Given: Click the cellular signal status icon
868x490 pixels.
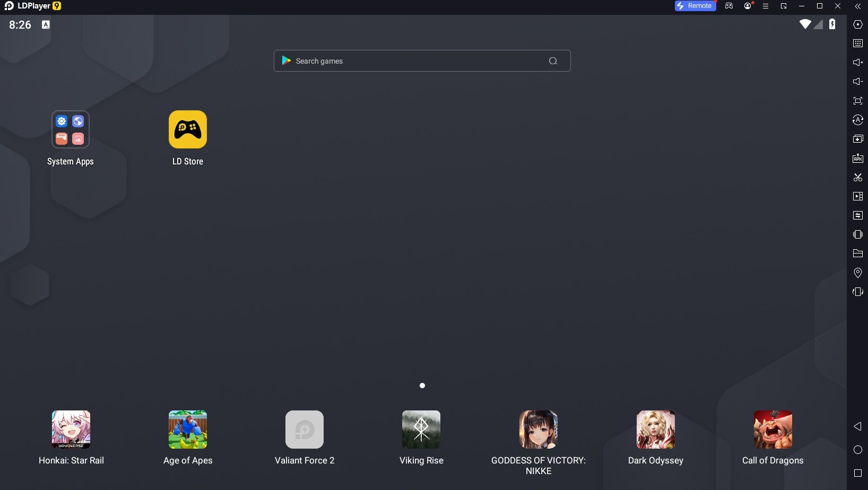Looking at the screenshot, I should point(818,24).
